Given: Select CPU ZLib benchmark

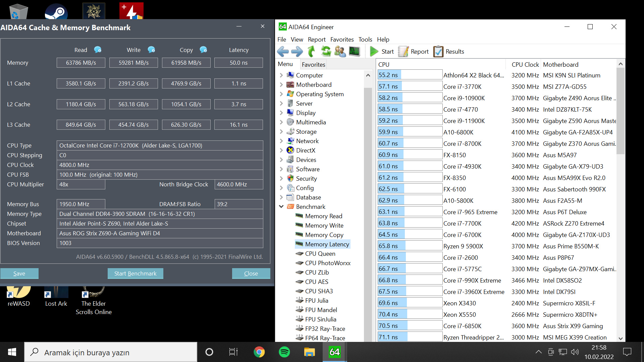Looking at the screenshot, I should [x=317, y=273].
